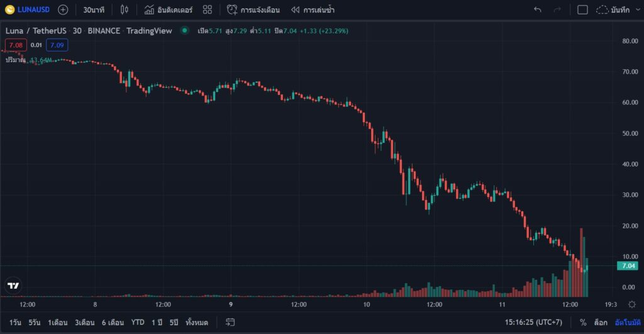Screen dimensions: 644x334
Task: Open the อินดิเคเตอร์ indicators menu
Action: pos(169,9)
